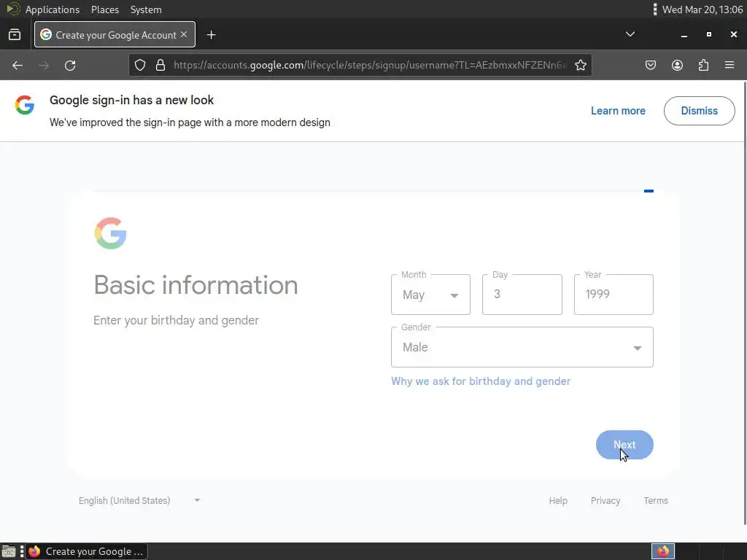Image resolution: width=747 pixels, height=560 pixels.
Task: Open the Help link
Action: coord(558,500)
